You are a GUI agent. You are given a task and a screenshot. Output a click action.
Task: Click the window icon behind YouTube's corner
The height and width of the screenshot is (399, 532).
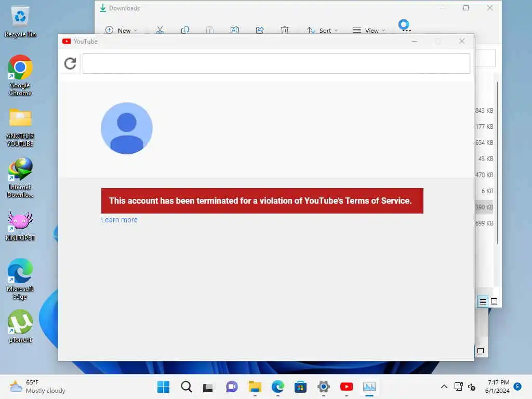481,351
